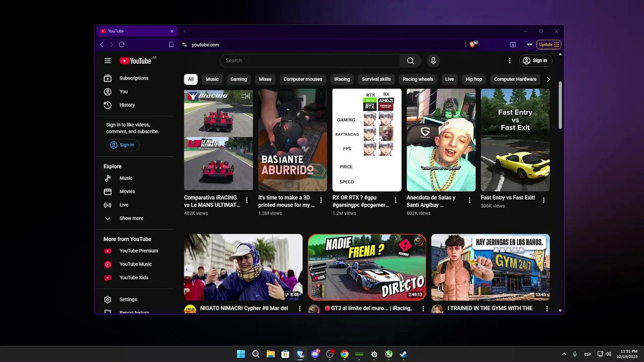Select the YouTube browser tab
This screenshot has width=644, height=362.
pyautogui.click(x=136, y=31)
